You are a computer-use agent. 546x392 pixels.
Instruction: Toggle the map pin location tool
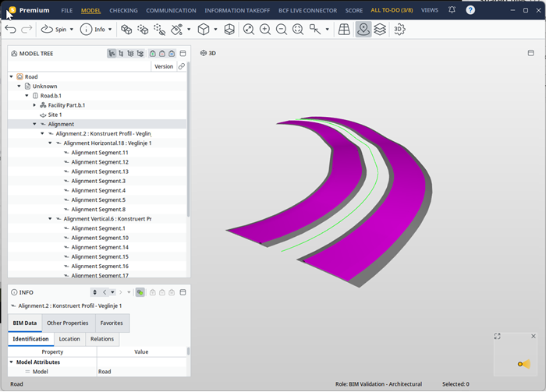[x=363, y=30]
